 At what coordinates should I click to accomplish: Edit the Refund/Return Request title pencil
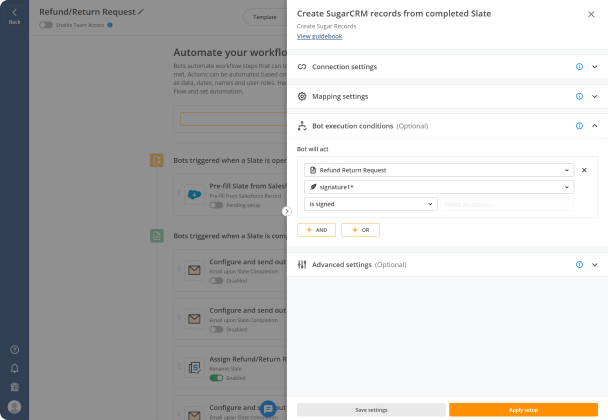pyautogui.click(x=141, y=12)
